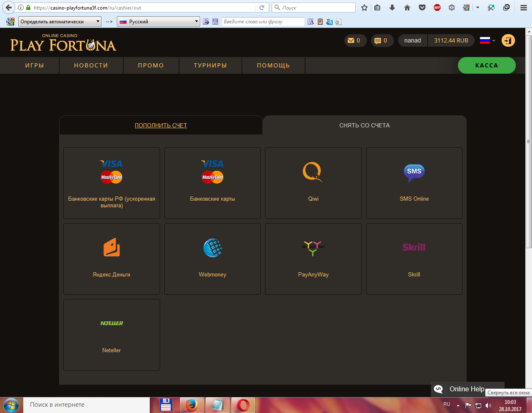
Task: Click the green КАССА button
Action: pos(487,65)
